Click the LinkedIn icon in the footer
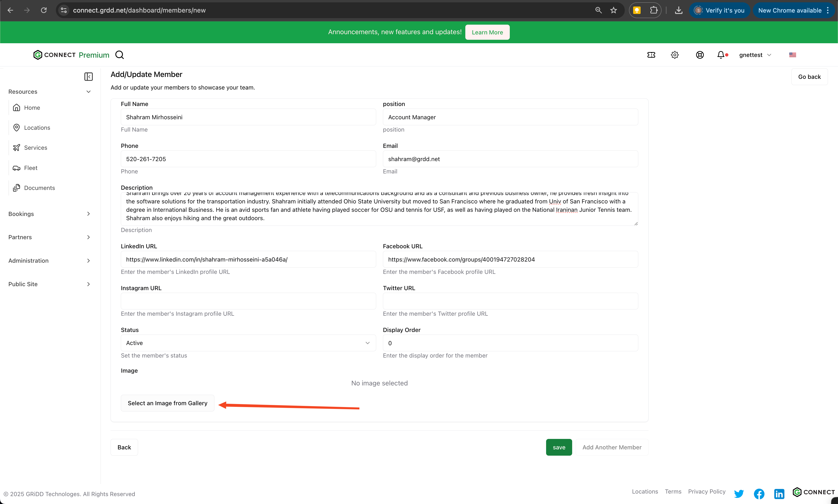The height and width of the screenshot is (504, 838). (779, 494)
